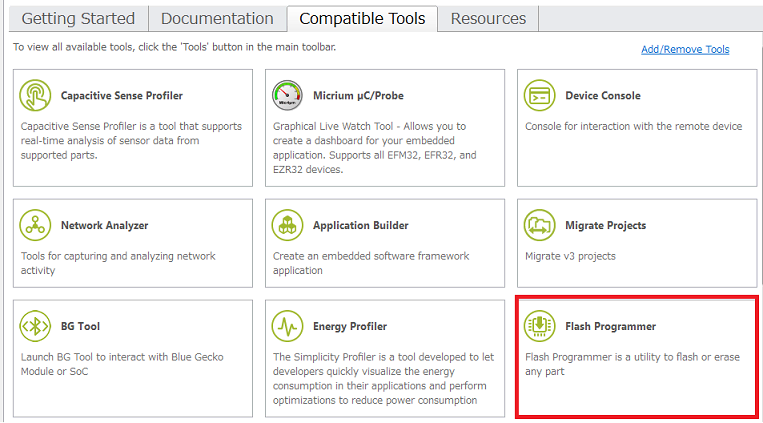This screenshot has height=423, width=763.
Task: Click the Application Builder title
Action: point(361,225)
